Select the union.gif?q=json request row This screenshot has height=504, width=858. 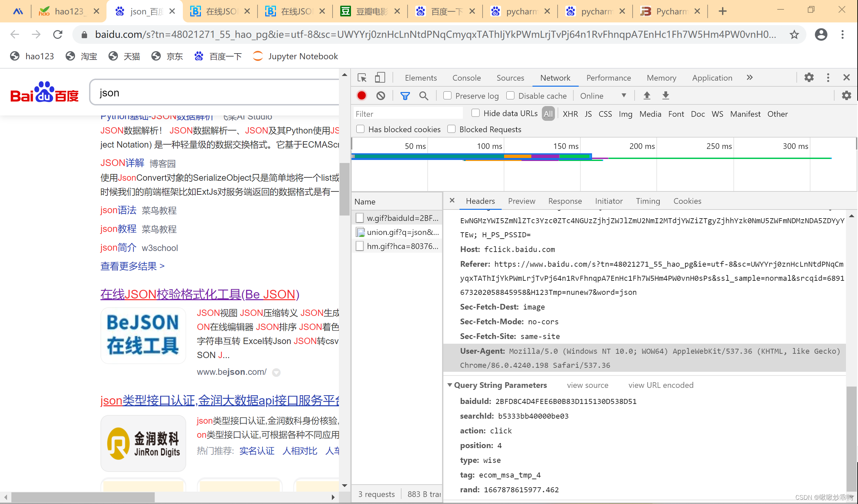click(x=397, y=232)
